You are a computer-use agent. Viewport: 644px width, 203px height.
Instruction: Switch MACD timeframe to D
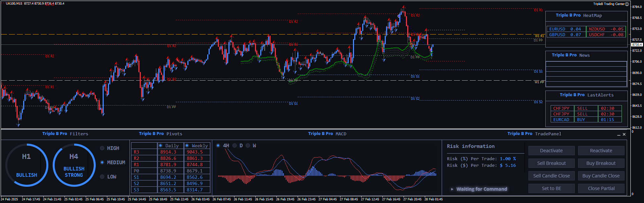(x=235, y=146)
